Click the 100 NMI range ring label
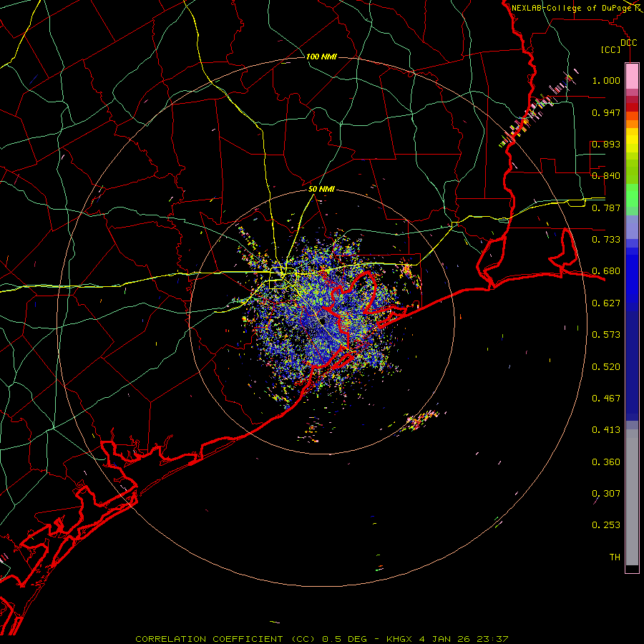 (321, 57)
